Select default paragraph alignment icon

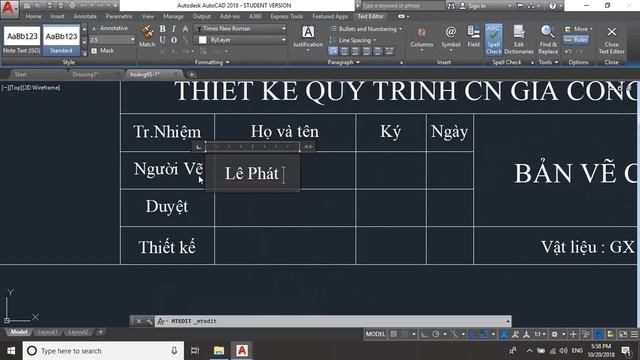click(x=333, y=51)
